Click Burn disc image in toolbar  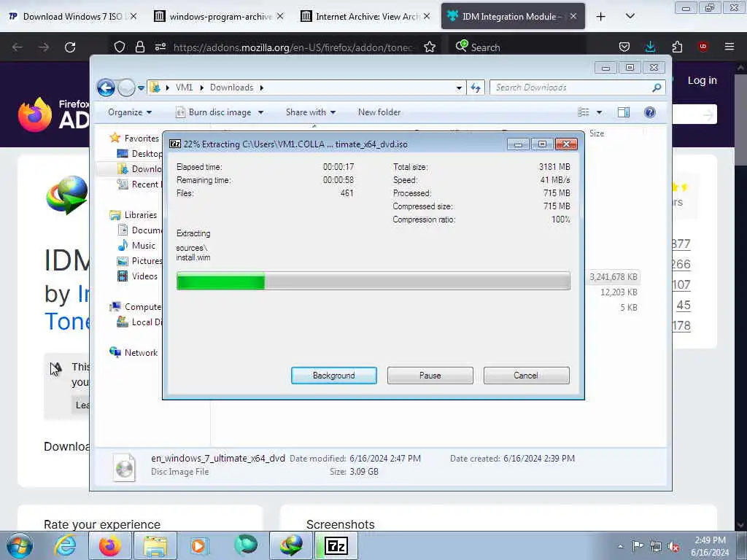click(x=214, y=112)
